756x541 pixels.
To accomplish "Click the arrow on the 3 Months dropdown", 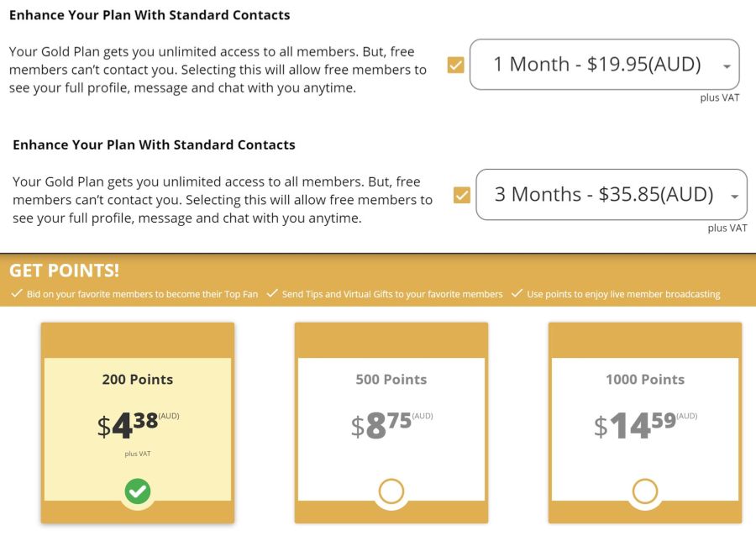I will 735,197.
